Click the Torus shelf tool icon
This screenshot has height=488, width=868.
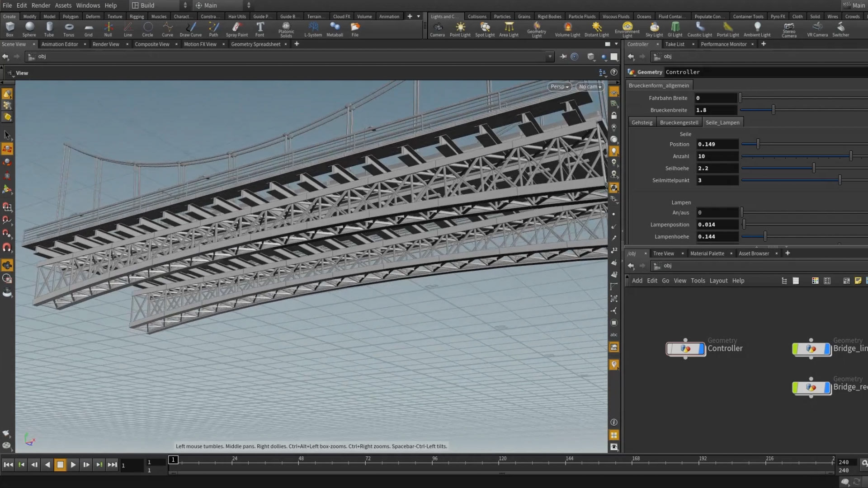(69, 27)
